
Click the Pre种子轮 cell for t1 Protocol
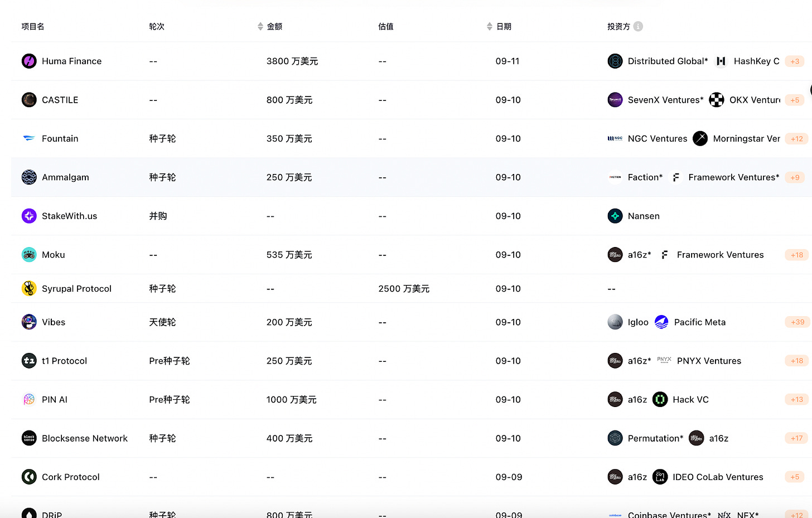(x=170, y=361)
